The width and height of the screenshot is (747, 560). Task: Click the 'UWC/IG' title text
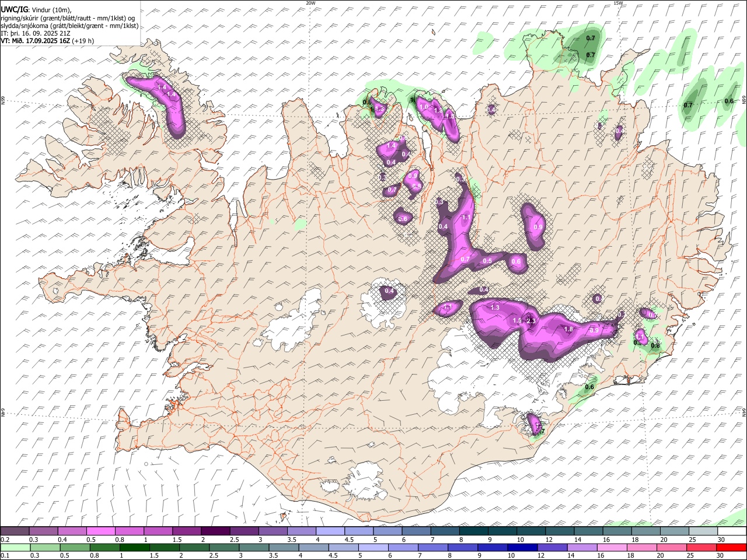(13, 9)
